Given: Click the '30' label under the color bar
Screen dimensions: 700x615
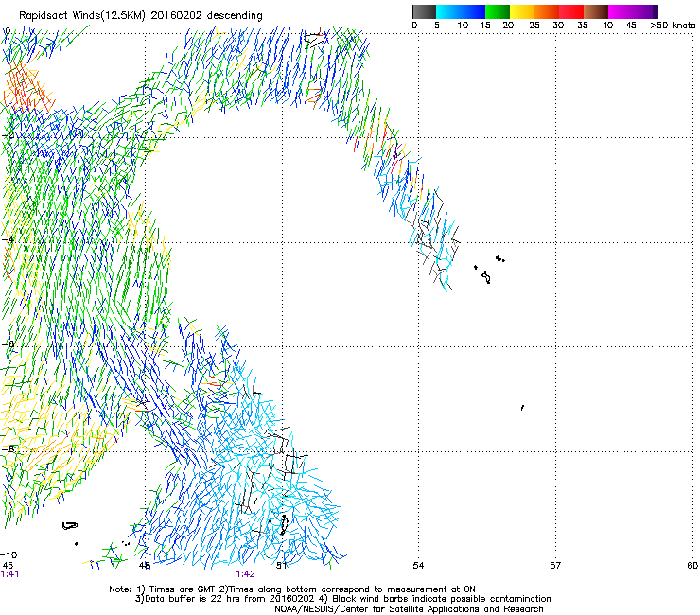Looking at the screenshot, I should pyautogui.click(x=558, y=26).
